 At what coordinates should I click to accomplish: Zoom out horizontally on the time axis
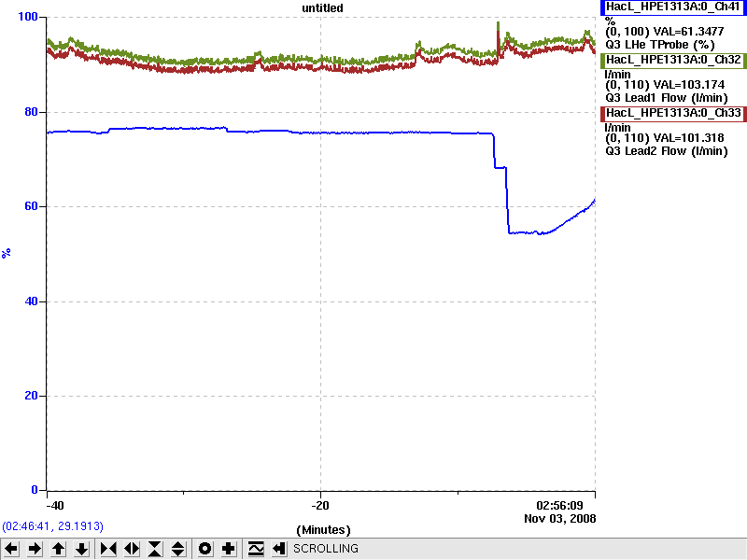pyautogui.click(x=132, y=549)
